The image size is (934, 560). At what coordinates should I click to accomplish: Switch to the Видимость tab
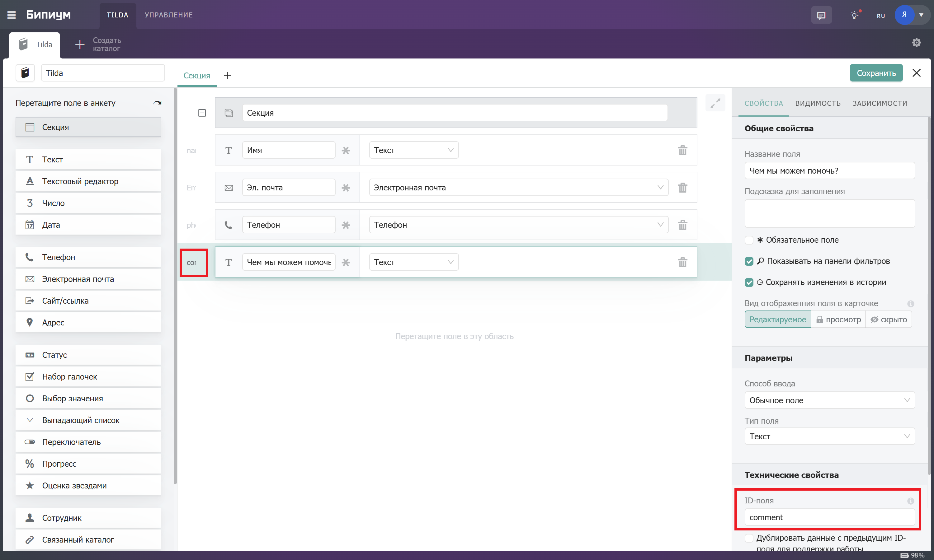pyautogui.click(x=818, y=103)
